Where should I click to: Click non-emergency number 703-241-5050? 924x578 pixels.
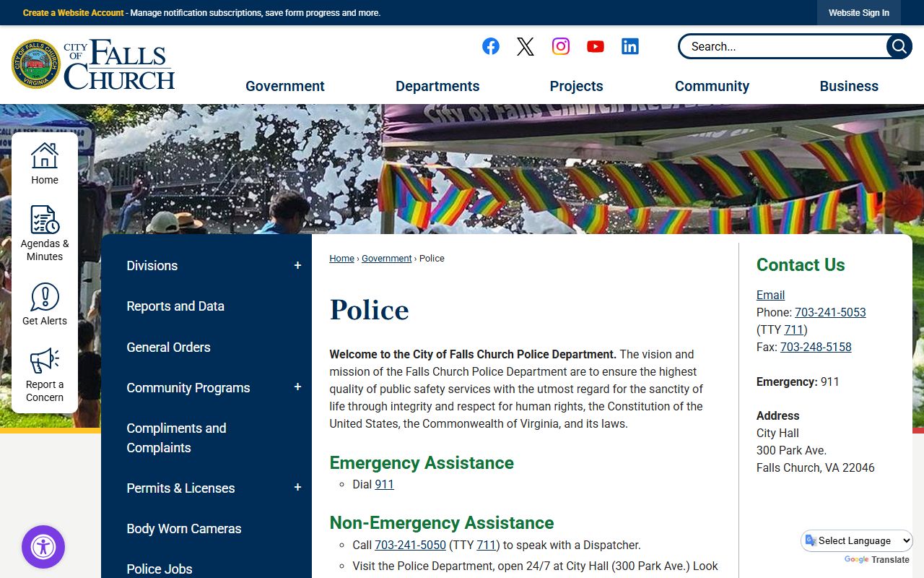tap(410, 545)
